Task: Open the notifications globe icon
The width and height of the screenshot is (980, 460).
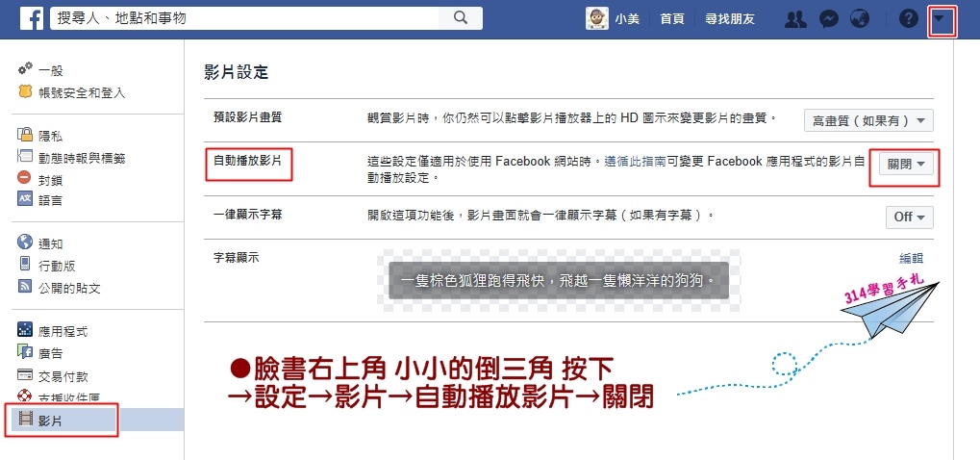Action: coord(861,18)
